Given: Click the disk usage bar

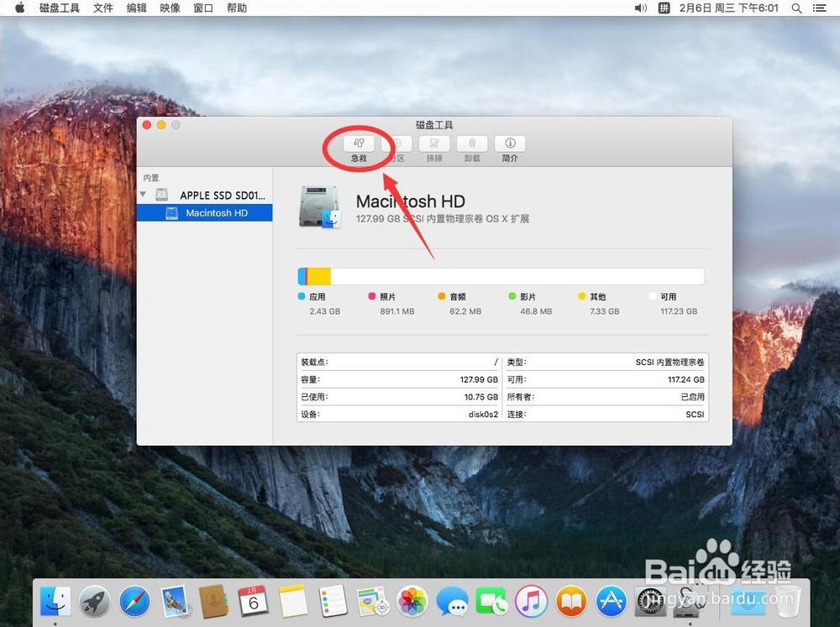Looking at the screenshot, I should 501,276.
